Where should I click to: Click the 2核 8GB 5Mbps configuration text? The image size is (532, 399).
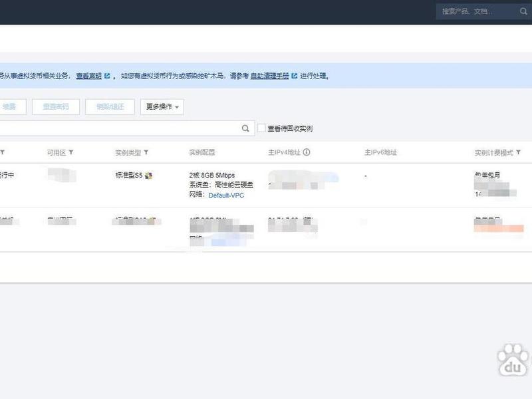click(212, 176)
